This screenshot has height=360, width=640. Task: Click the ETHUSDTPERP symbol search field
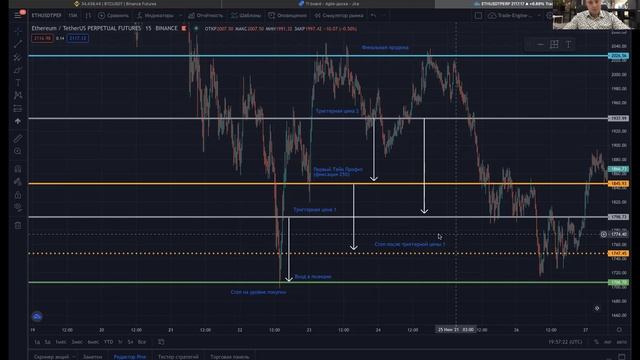pos(47,16)
